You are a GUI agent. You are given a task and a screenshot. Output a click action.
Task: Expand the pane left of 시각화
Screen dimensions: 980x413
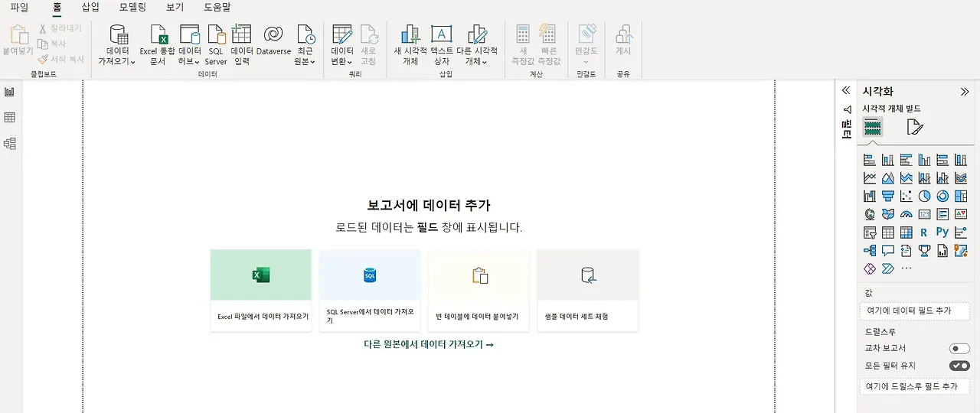(x=846, y=90)
